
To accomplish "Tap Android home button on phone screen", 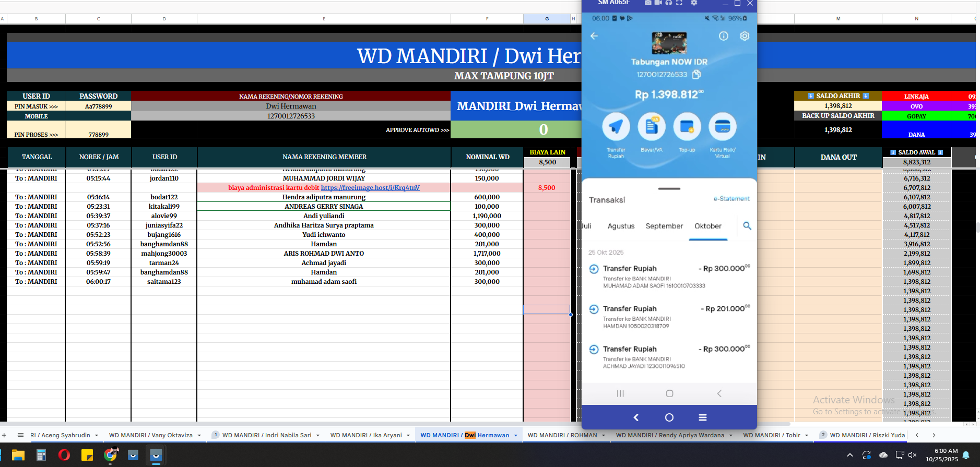I will point(669,393).
